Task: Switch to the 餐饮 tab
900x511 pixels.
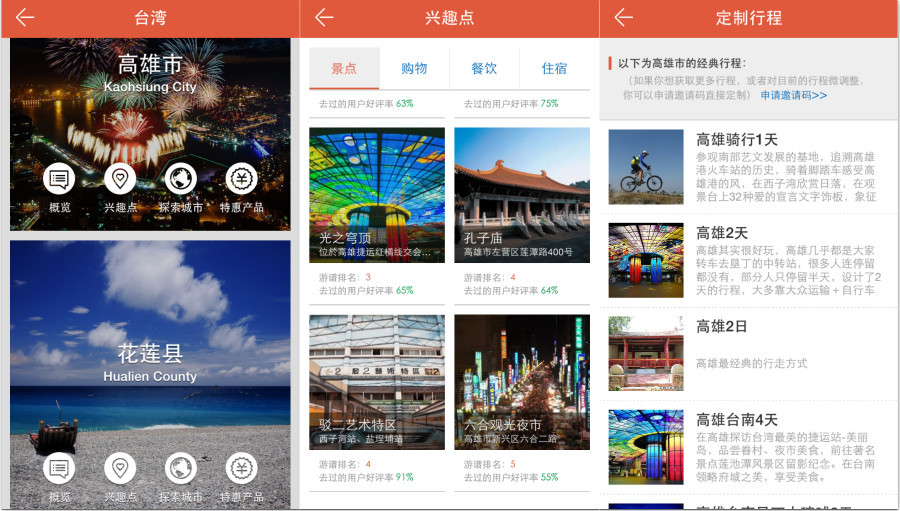Action: click(484, 68)
